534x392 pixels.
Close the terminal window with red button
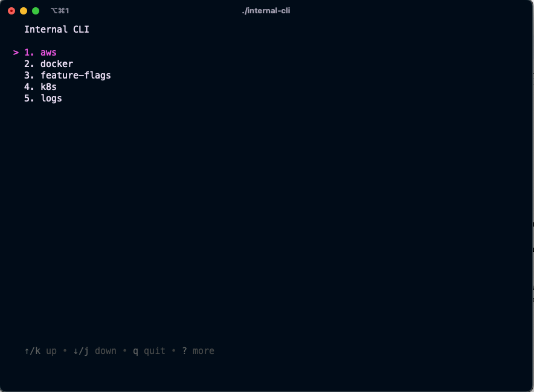[x=11, y=11]
